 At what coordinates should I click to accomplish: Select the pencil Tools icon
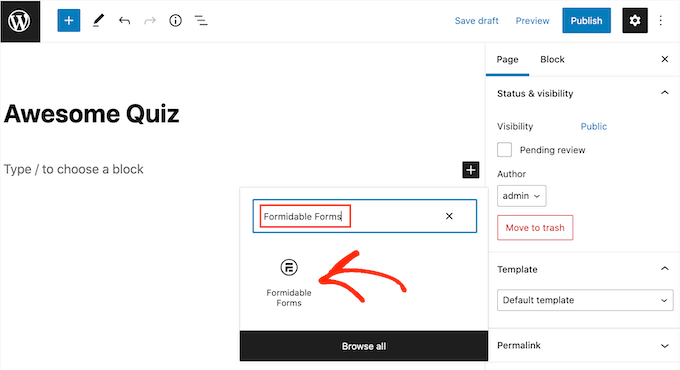pyautogui.click(x=98, y=20)
